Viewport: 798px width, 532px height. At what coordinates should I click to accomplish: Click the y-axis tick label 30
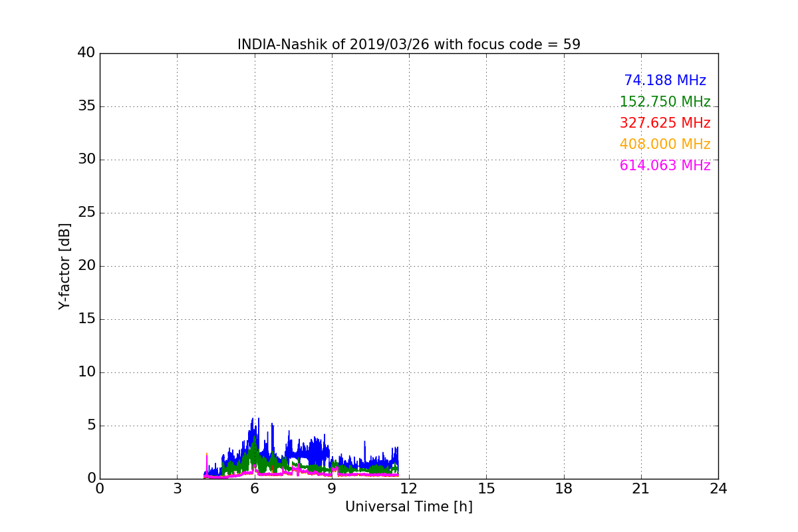click(x=86, y=160)
